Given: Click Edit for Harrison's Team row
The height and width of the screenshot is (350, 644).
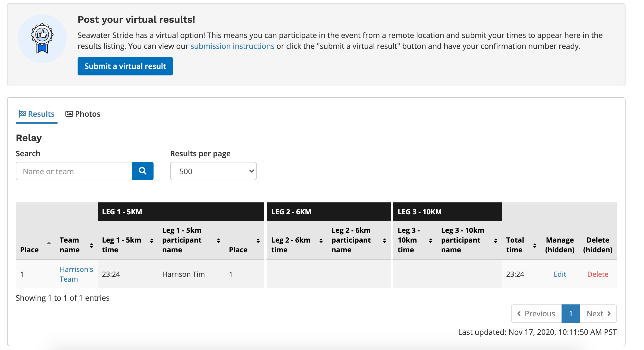Looking at the screenshot, I should click(560, 274).
